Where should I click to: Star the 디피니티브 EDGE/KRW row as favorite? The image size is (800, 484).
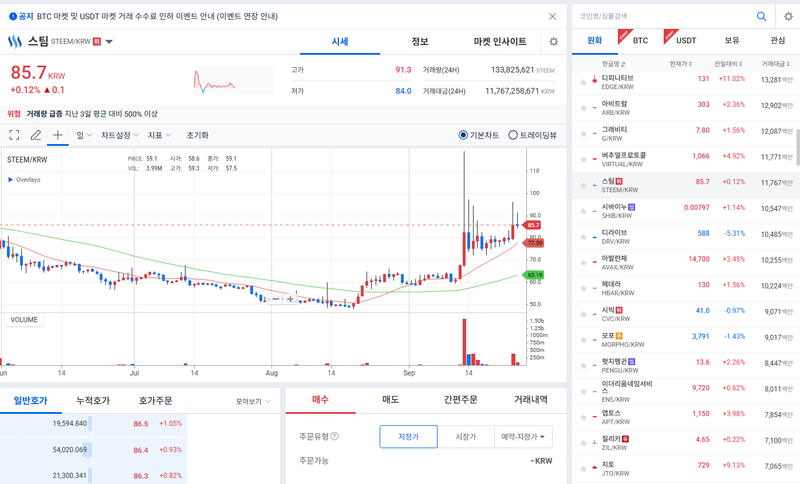[583, 82]
